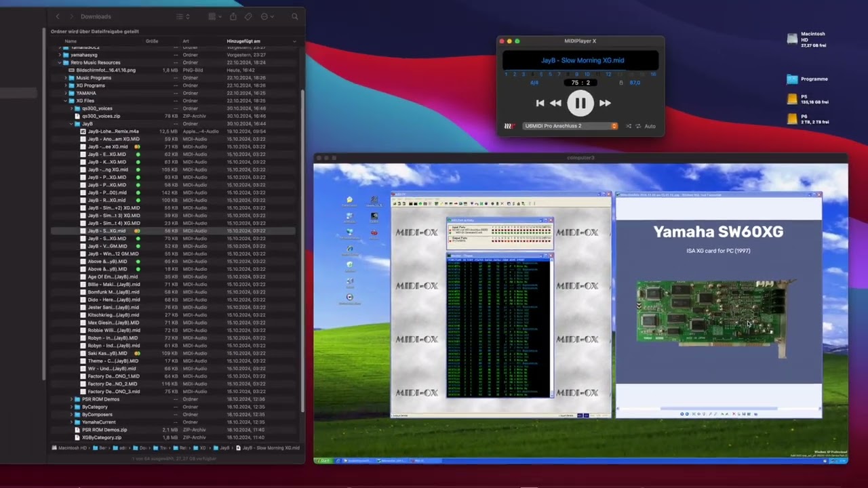Click the rewind button in MIDIPlayer X
Screen dimensions: 868x488
[555, 103]
